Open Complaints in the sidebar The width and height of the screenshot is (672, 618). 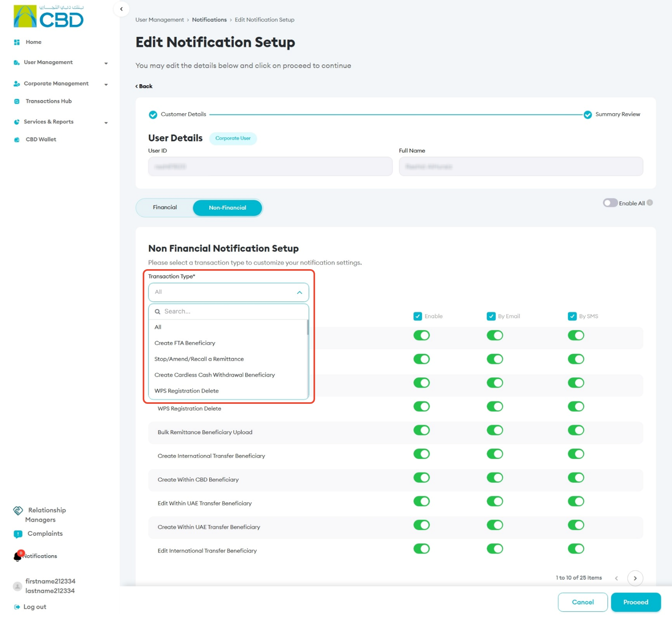tap(45, 534)
